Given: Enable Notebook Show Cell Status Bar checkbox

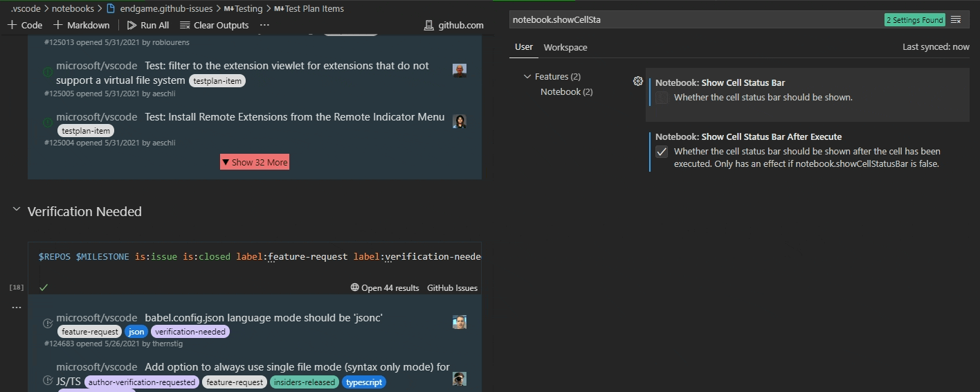Looking at the screenshot, I should (x=662, y=98).
